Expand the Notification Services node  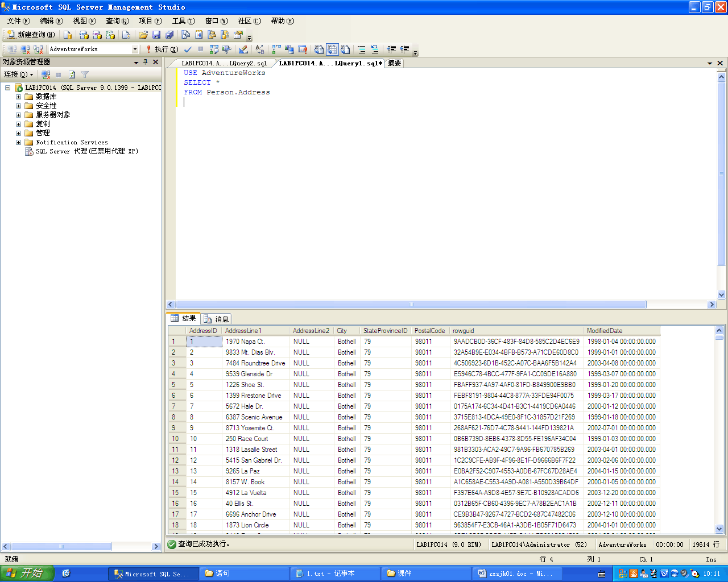point(18,142)
